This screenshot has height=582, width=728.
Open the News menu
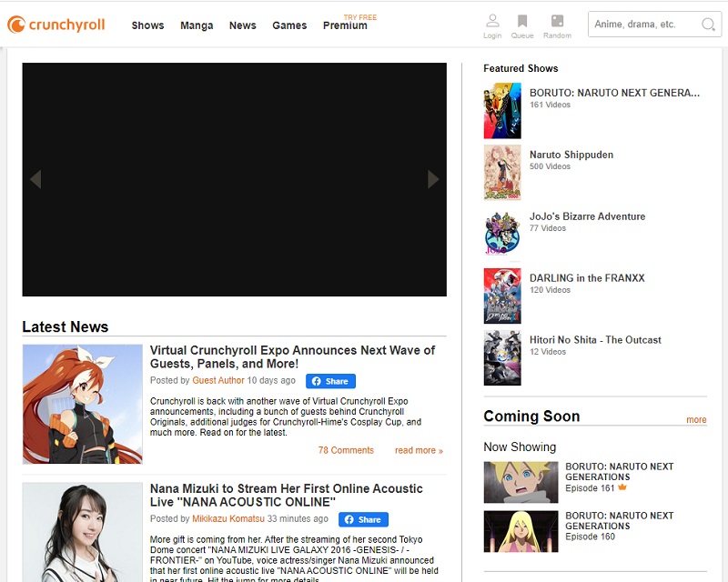(x=242, y=25)
